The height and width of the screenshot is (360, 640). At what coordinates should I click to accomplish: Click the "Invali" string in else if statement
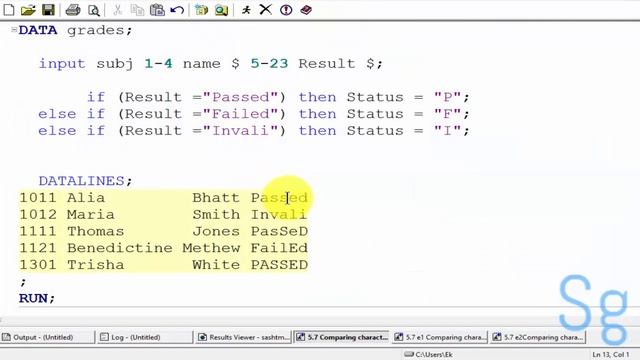click(240, 131)
